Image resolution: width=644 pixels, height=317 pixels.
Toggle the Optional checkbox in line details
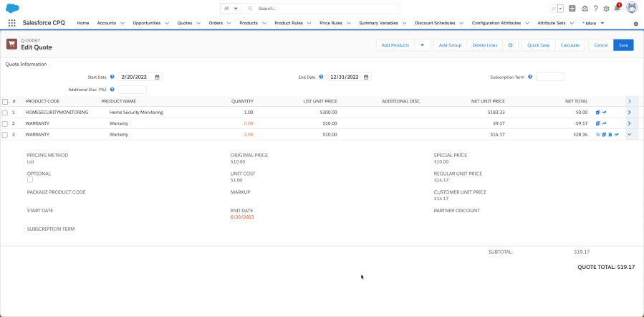[x=30, y=180]
